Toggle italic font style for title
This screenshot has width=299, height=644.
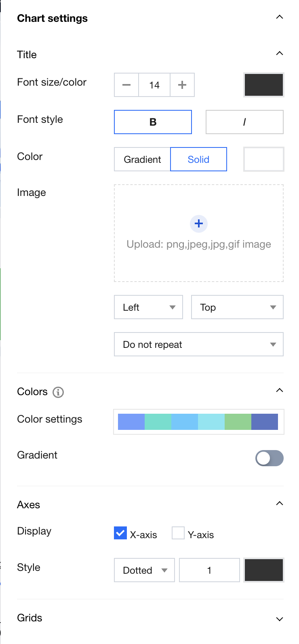(244, 122)
